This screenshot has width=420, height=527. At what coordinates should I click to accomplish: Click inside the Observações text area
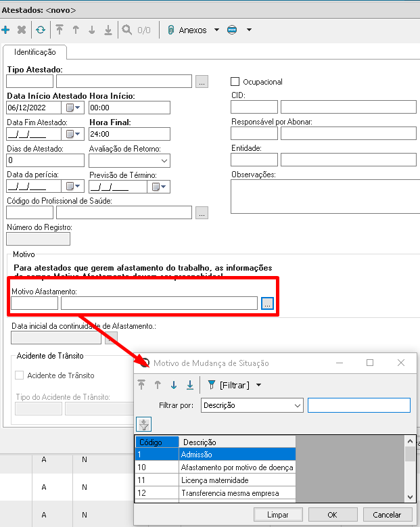pos(325,197)
